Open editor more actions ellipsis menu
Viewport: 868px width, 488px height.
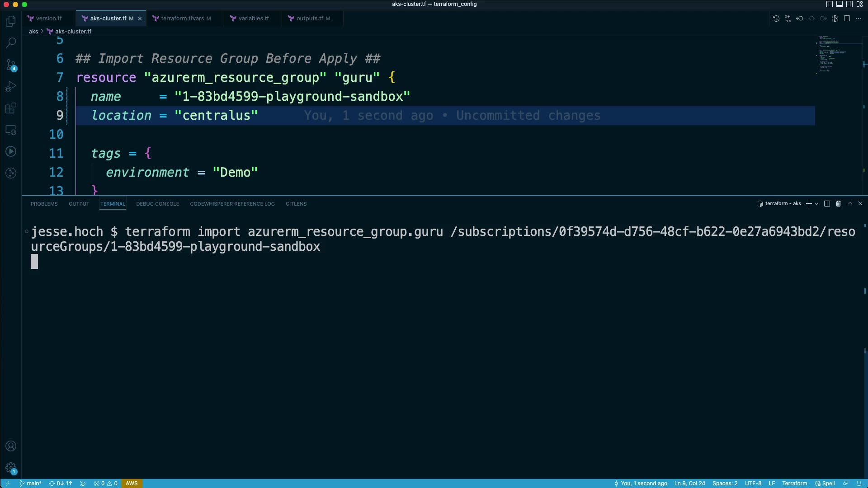point(859,19)
